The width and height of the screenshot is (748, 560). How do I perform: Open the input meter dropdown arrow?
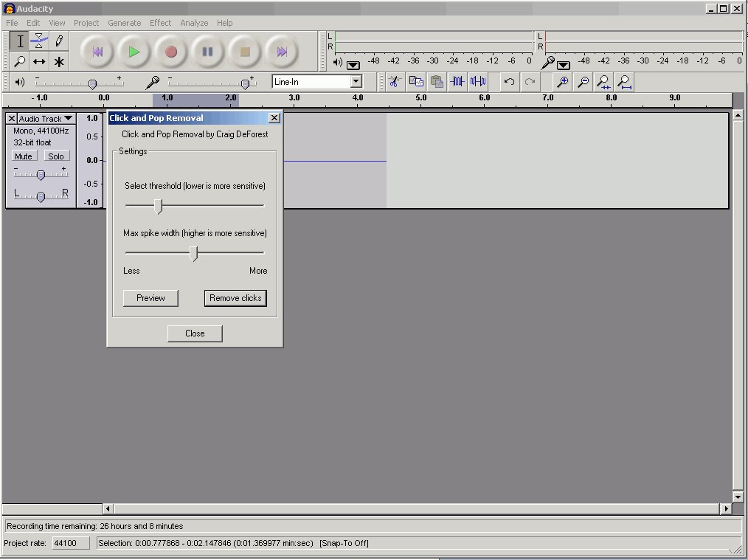click(564, 65)
